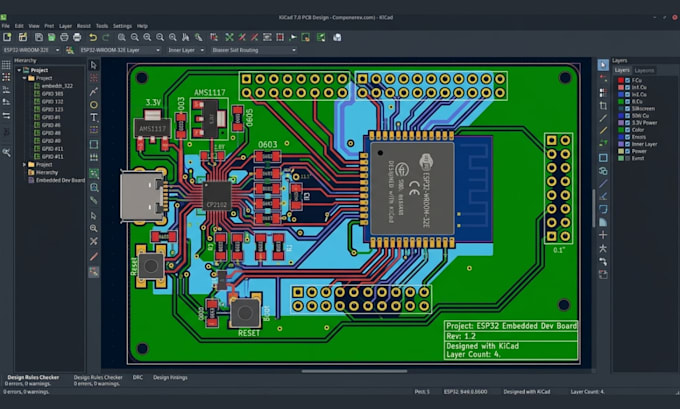Open the ESP32-WROOM-32E dropdown at far left

point(31,50)
